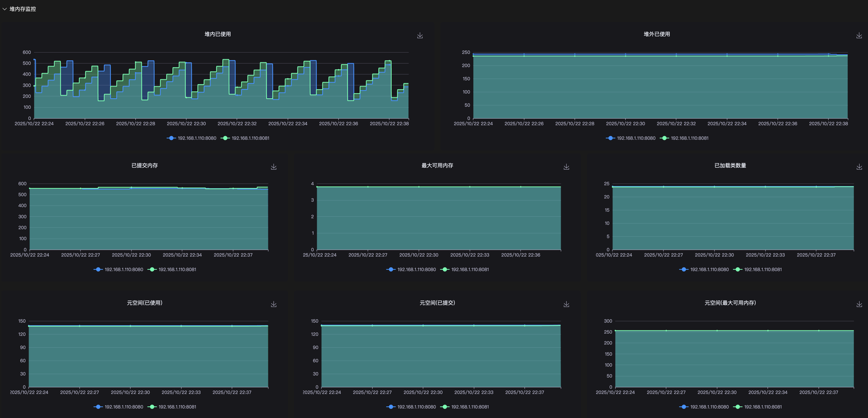868x418 pixels.
Task: Download the 已加载类数量 chart image
Action: (x=859, y=167)
